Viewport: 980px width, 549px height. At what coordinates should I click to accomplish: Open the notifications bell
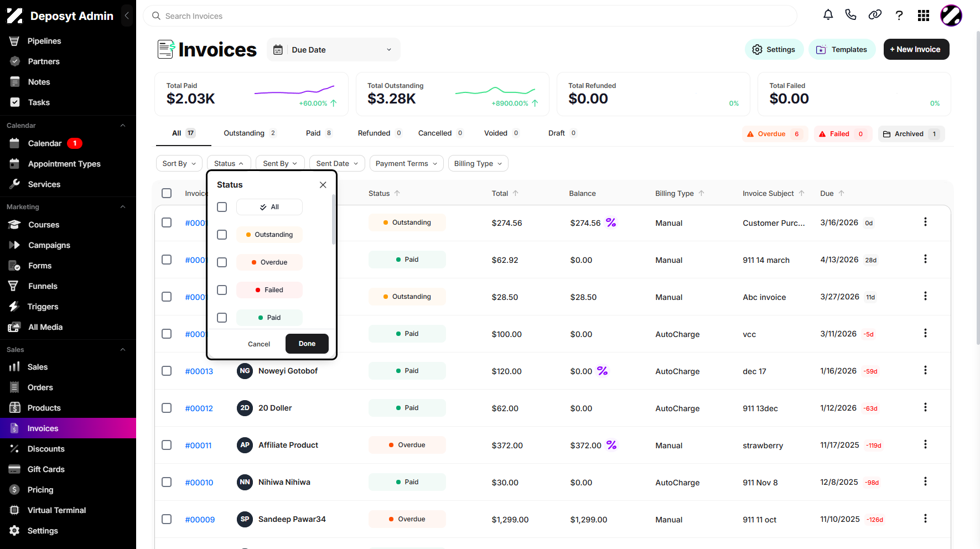point(828,15)
